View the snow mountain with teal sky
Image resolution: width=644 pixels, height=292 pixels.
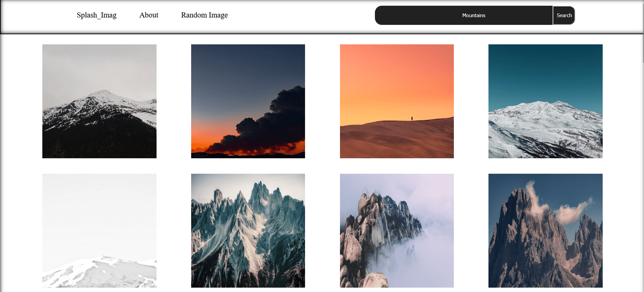(545, 101)
